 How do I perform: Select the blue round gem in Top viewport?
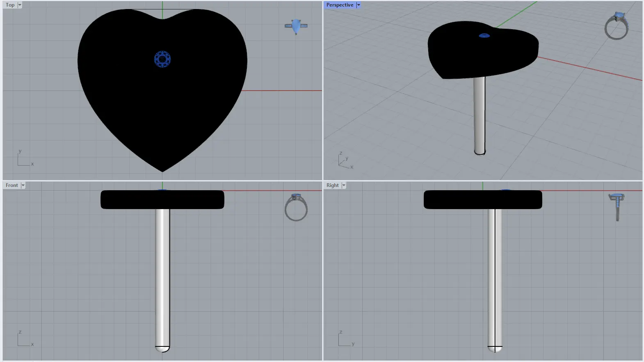(x=162, y=59)
